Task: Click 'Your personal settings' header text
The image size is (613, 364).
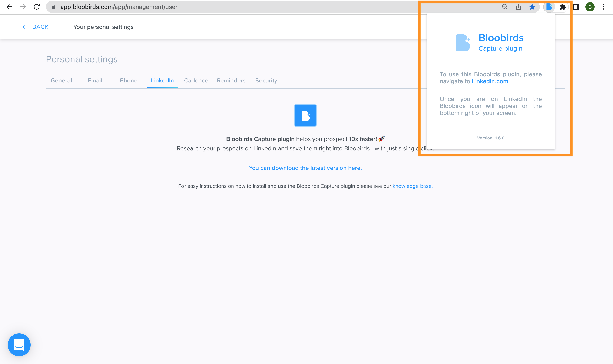Action: tap(103, 27)
